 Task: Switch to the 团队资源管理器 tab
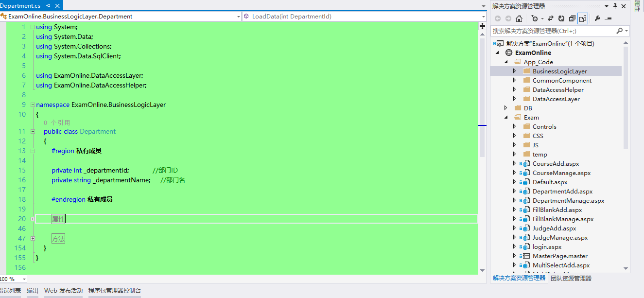571,278
